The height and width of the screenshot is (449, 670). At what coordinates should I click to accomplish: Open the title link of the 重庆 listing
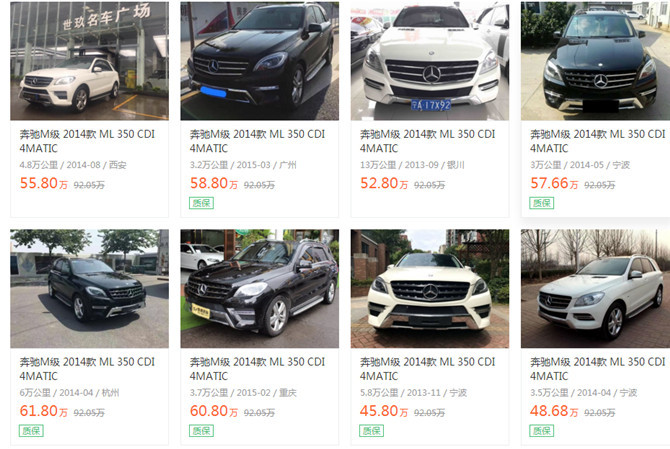(257, 369)
